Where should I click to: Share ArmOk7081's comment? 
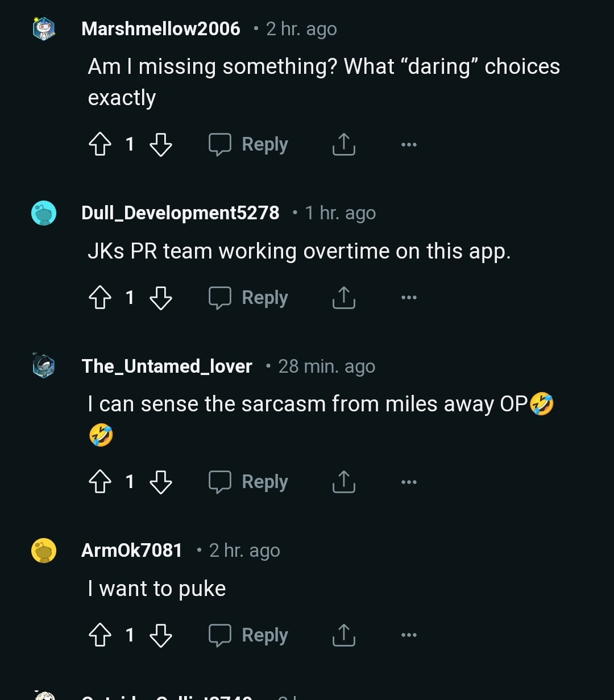[x=343, y=635]
